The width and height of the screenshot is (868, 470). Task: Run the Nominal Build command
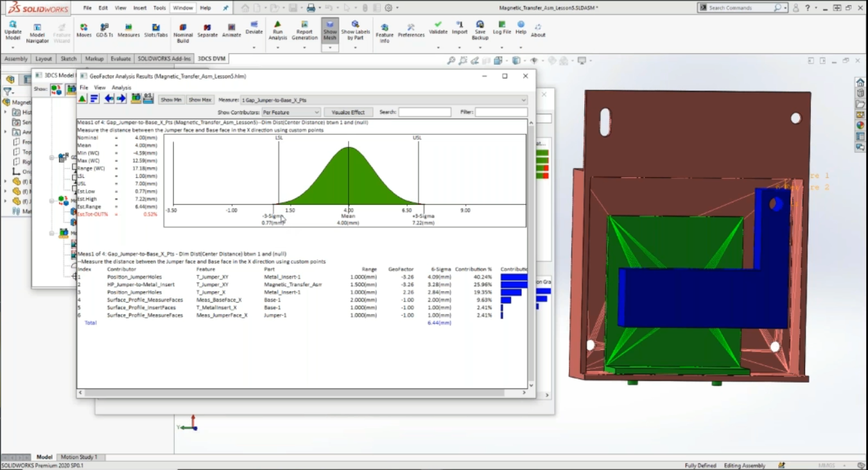pos(183,32)
